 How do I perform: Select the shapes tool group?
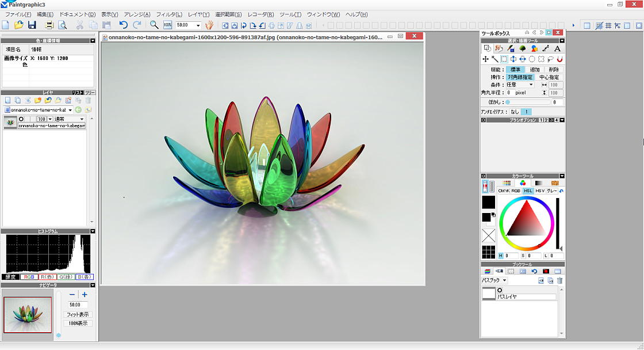point(534,48)
